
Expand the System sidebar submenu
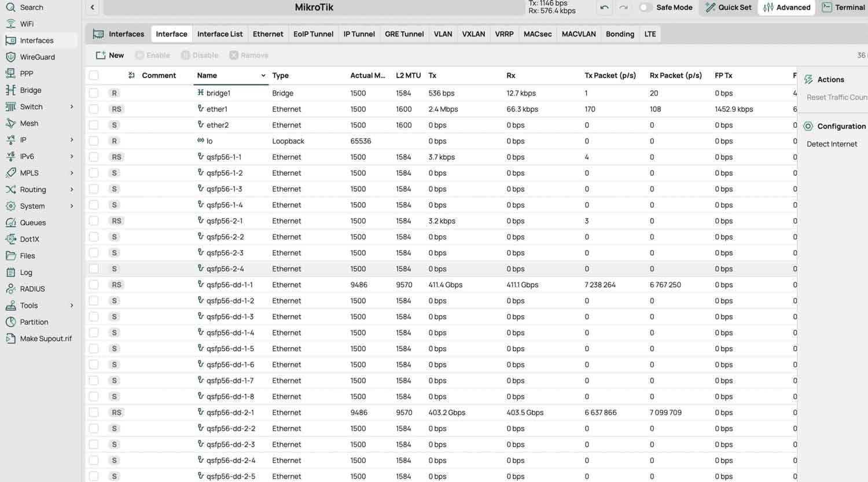[32, 205]
